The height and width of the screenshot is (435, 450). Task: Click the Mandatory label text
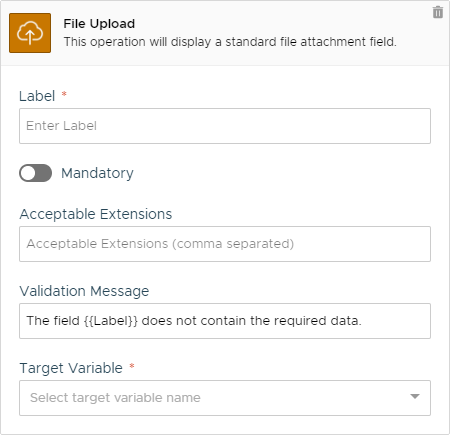pos(97,173)
